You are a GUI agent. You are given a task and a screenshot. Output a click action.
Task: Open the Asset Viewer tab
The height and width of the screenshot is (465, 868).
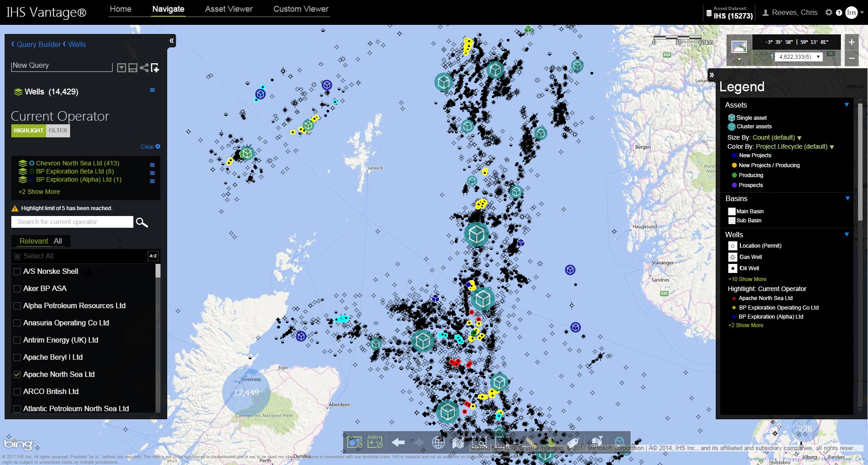point(229,9)
